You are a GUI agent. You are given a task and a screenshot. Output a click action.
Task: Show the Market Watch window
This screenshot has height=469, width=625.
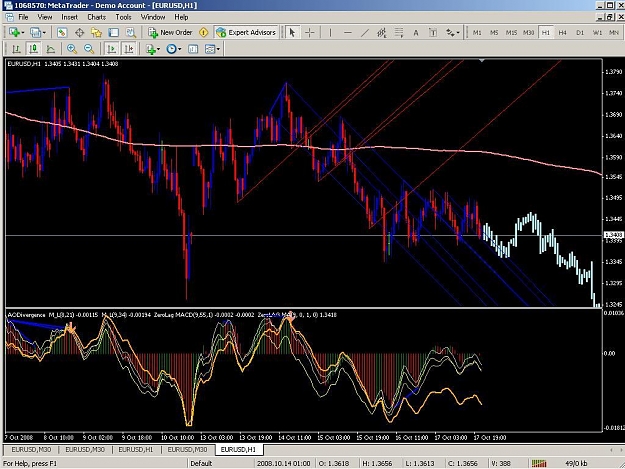(x=62, y=33)
